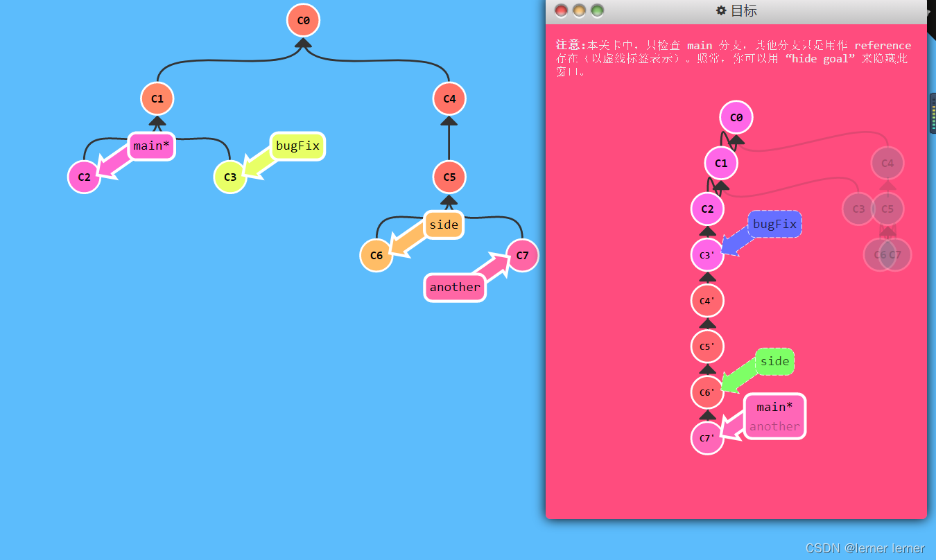Viewport: 936px width, 560px height.
Task: Select the faded C4 reference commit in goal window
Action: [x=887, y=163]
